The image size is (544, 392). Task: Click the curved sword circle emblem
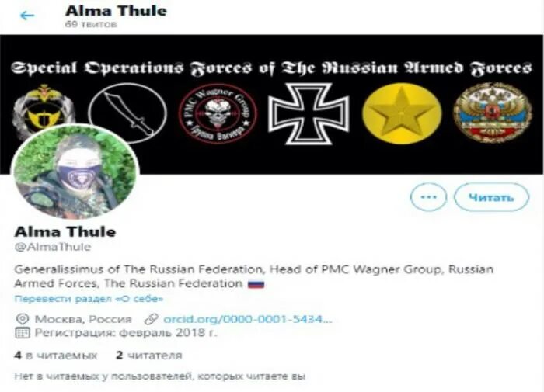tap(127, 113)
